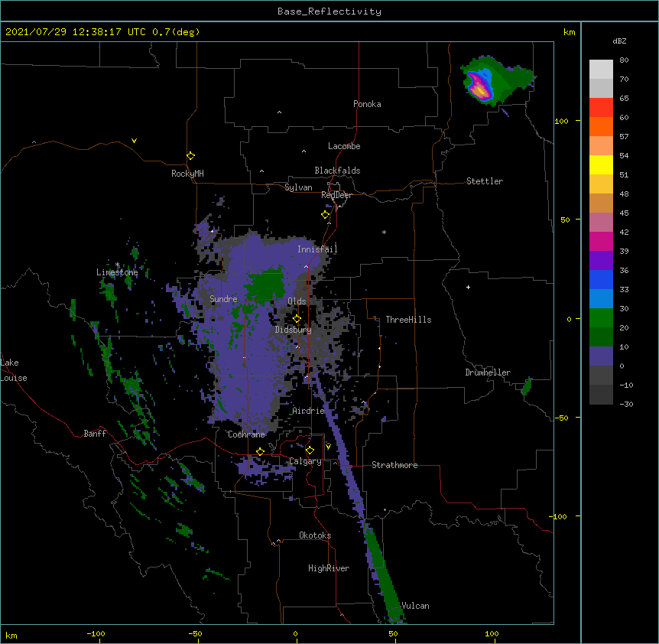Click the Olds city label

tap(297, 301)
